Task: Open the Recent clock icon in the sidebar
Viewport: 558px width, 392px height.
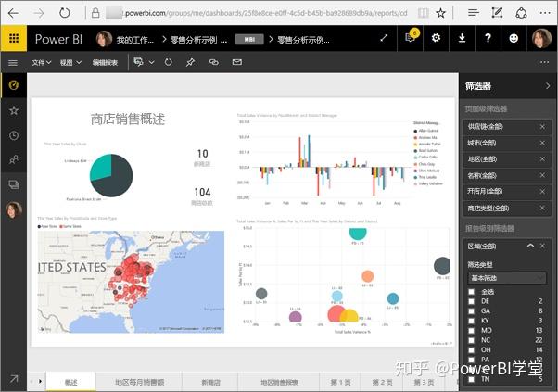Action: pos(14,135)
